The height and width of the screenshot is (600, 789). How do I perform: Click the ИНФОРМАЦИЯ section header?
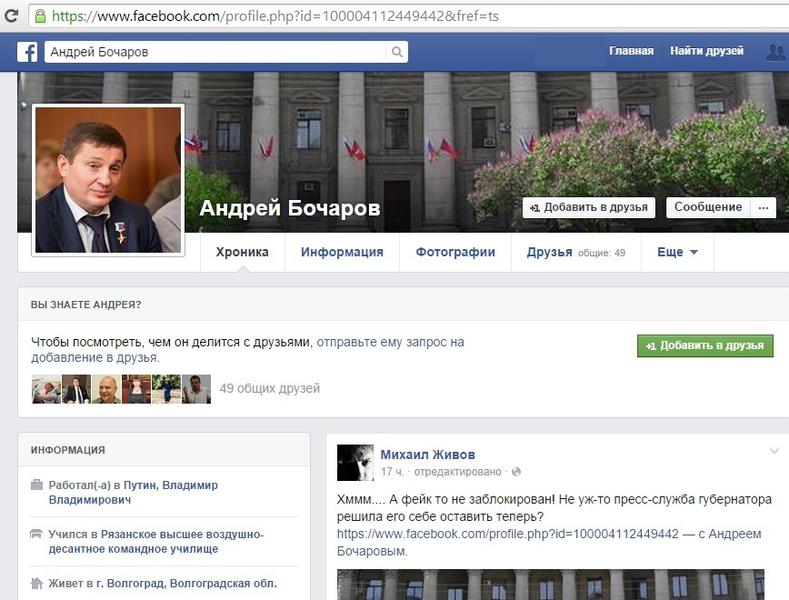point(68,450)
